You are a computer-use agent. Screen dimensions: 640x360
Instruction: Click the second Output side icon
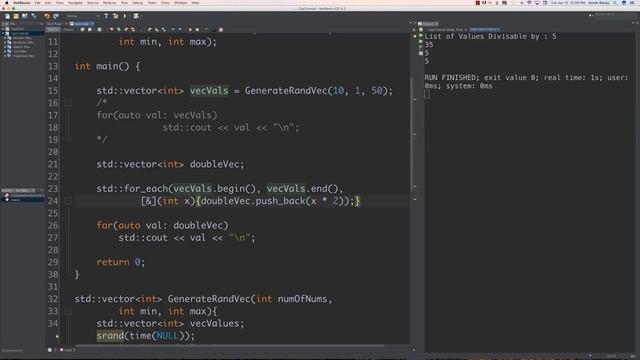click(x=421, y=41)
